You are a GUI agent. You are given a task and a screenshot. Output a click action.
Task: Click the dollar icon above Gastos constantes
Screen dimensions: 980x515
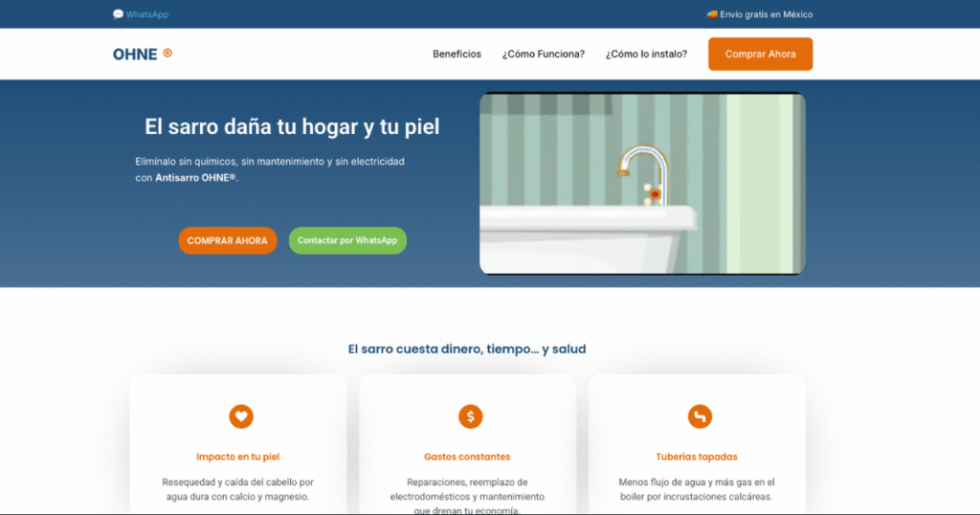coord(471,416)
